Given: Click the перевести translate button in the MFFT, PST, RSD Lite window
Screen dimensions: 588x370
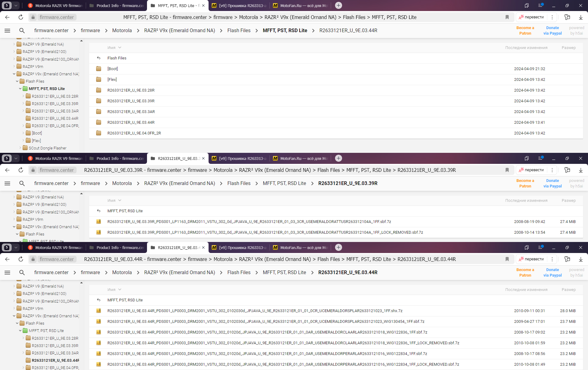Looking at the screenshot, I should pyautogui.click(x=531, y=17).
